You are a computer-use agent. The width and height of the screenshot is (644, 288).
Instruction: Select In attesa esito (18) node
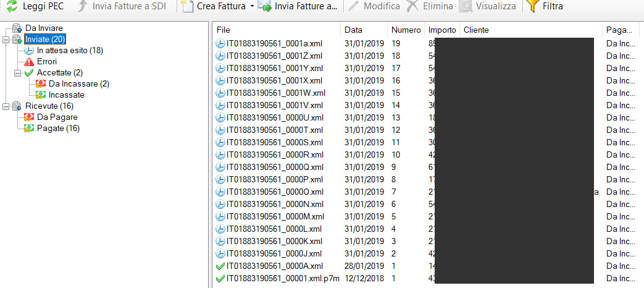click(70, 51)
